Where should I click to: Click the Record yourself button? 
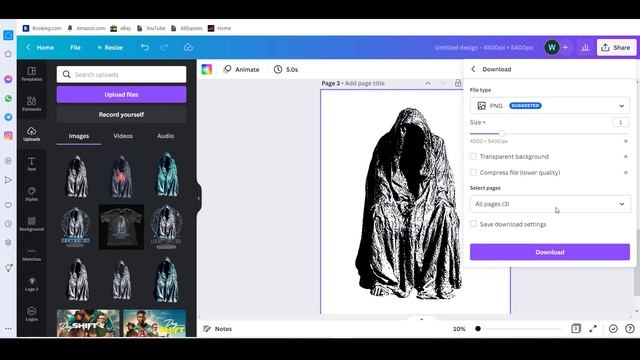tap(121, 115)
